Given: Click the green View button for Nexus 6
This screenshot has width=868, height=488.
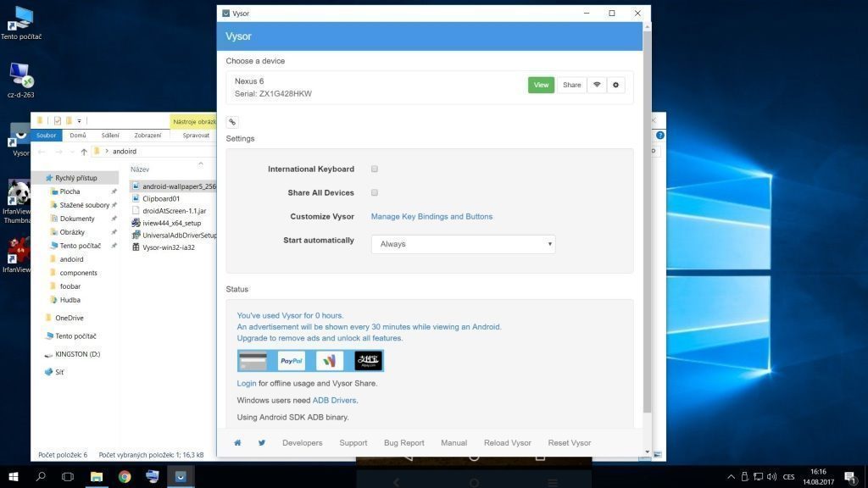Looking at the screenshot, I should tap(541, 85).
